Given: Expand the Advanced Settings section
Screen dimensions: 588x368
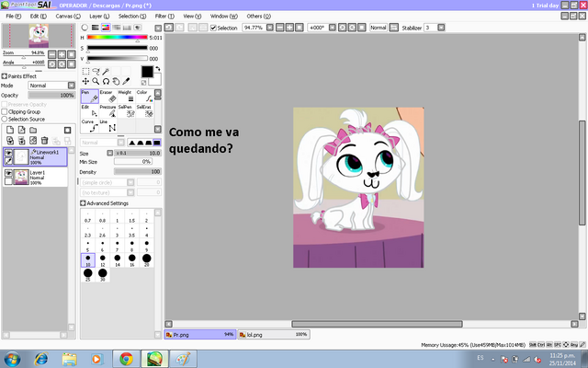Looking at the screenshot, I should [83, 203].
